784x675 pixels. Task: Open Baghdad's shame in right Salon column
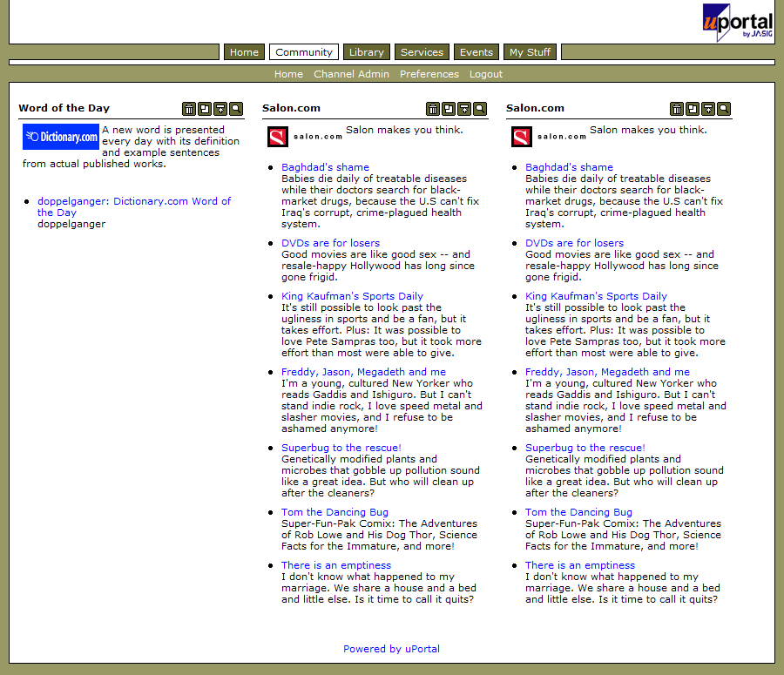(x=569, y=167)
